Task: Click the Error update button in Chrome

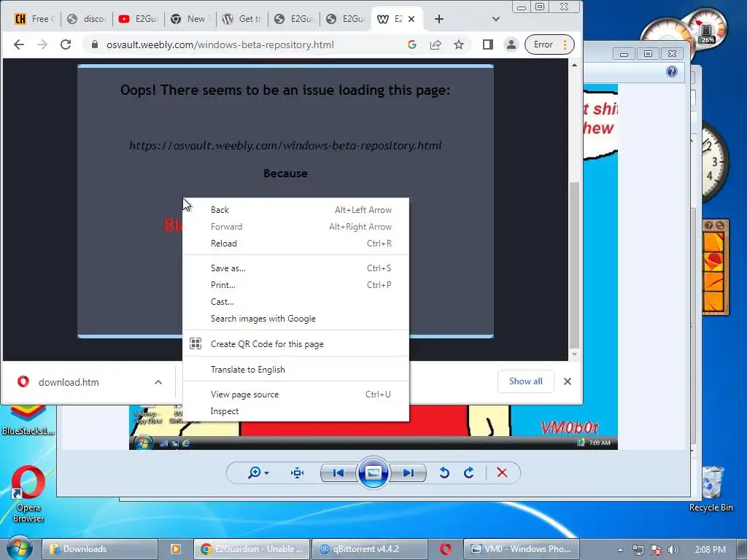Action: (x=549, y=44)
